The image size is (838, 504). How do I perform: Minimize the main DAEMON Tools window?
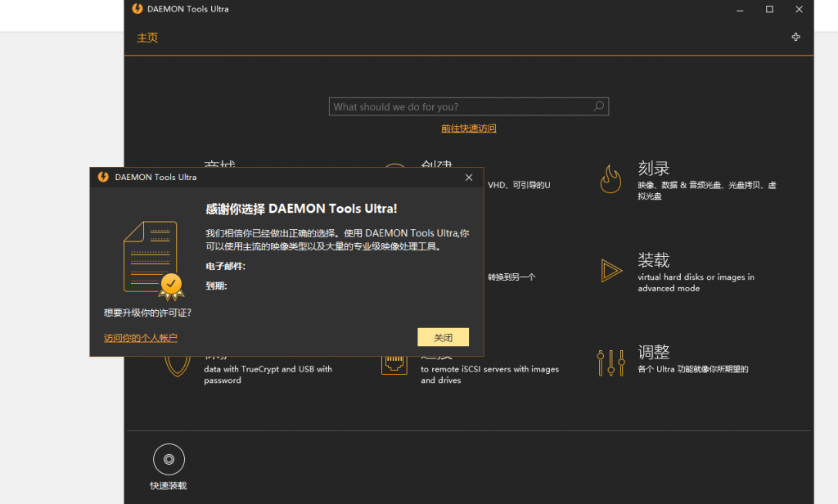(740, 9)
